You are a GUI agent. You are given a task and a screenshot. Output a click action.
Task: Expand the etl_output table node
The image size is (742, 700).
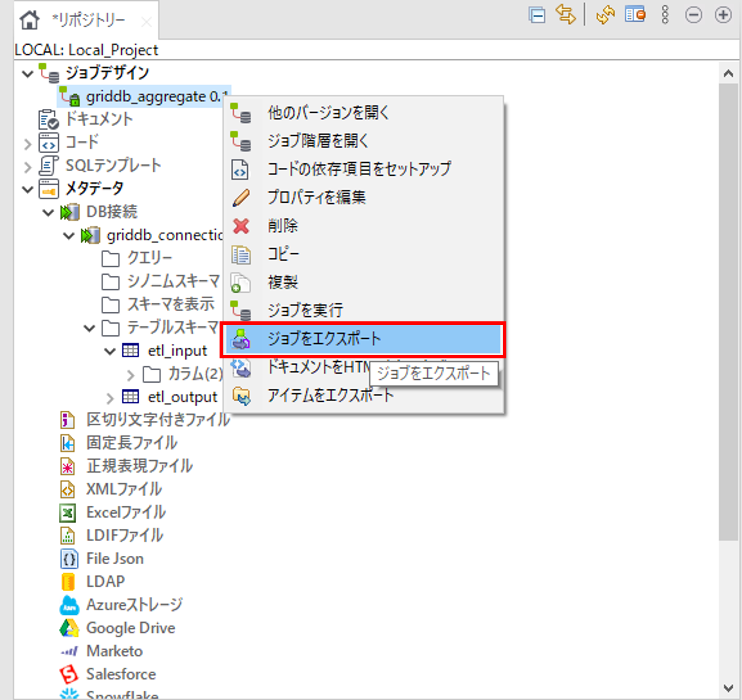click(110, 398)
